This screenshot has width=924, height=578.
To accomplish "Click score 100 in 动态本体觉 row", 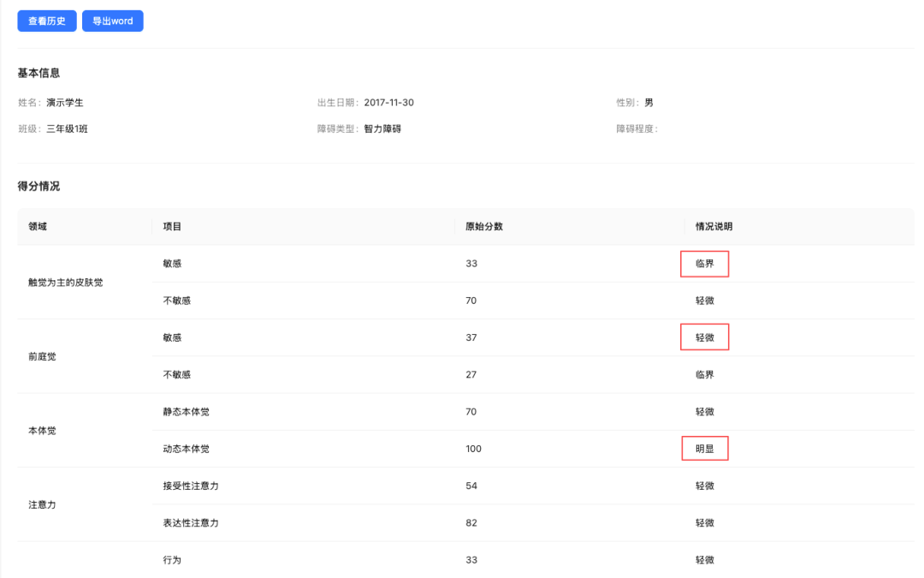I will click(473, 449).
